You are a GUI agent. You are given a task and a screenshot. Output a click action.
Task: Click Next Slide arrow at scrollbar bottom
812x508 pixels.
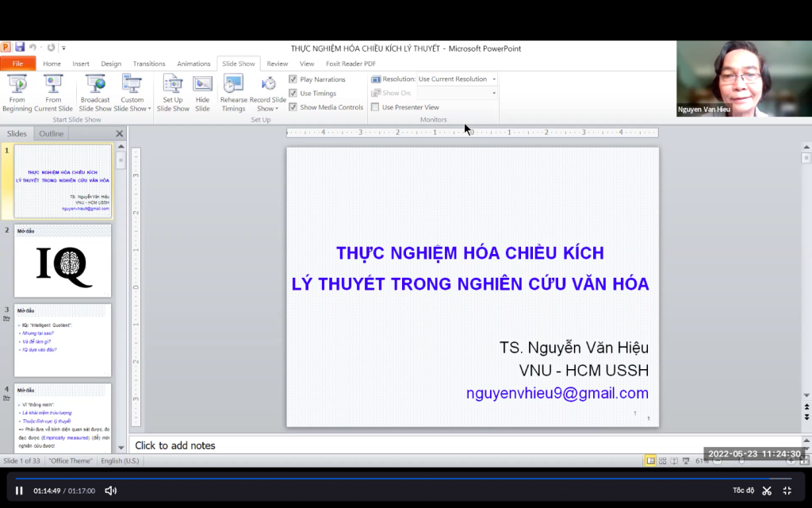[806, 416]
